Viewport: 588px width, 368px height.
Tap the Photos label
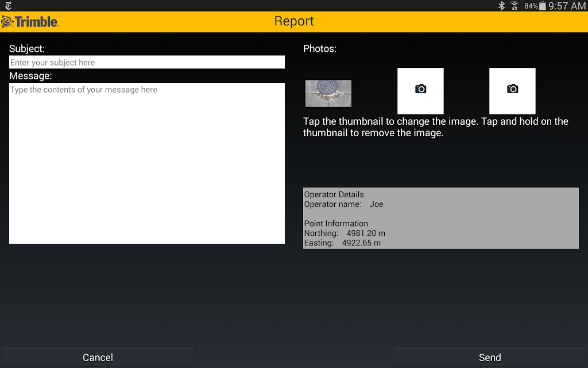pyautogui.click(x=319, y=49)
